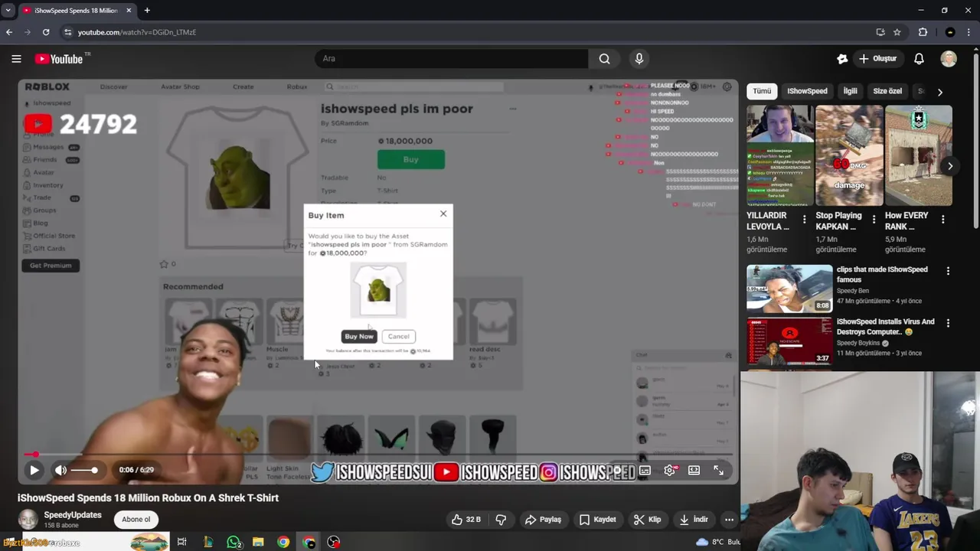Open more actions menu below video

729,520
